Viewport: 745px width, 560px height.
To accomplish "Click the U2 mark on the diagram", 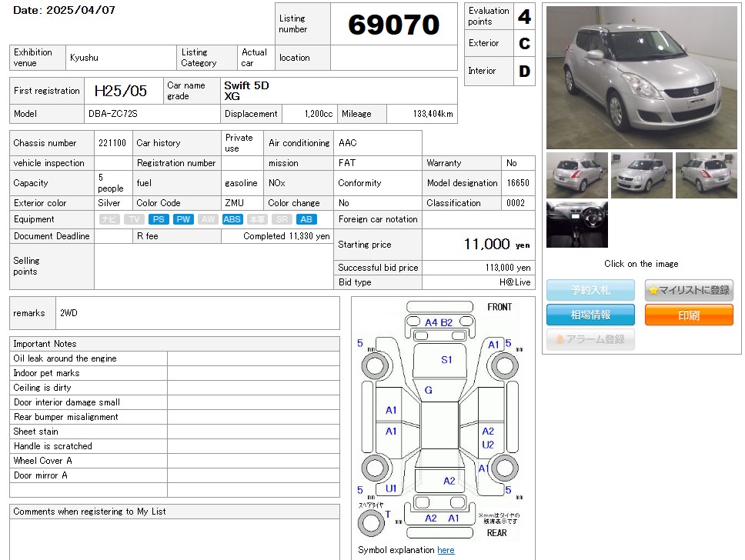I will pyautogui.click(x=488, y=445).
